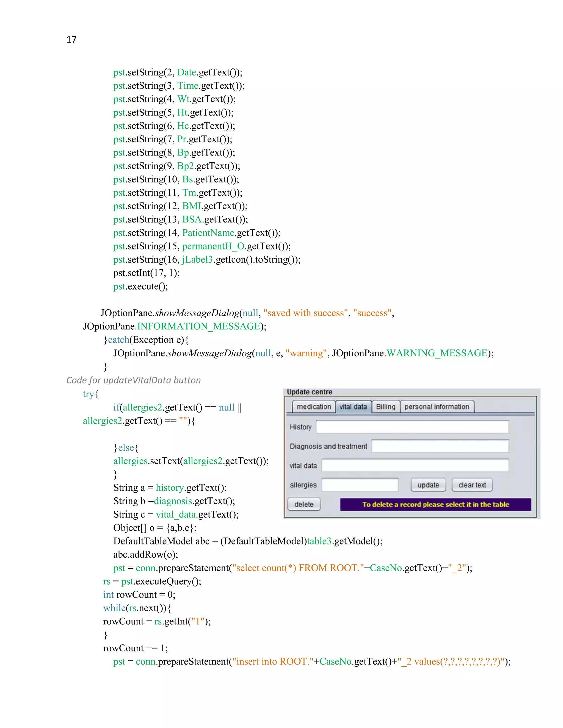563x728 pixels.
Task: Click the pst.execute(); line
Action: (x=140, y=286)
